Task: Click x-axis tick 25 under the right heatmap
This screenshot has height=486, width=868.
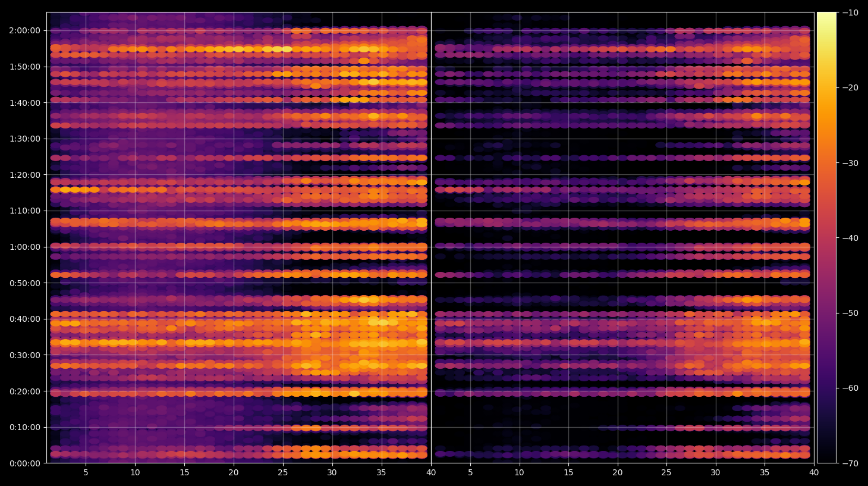Action: tap(666, 473)
